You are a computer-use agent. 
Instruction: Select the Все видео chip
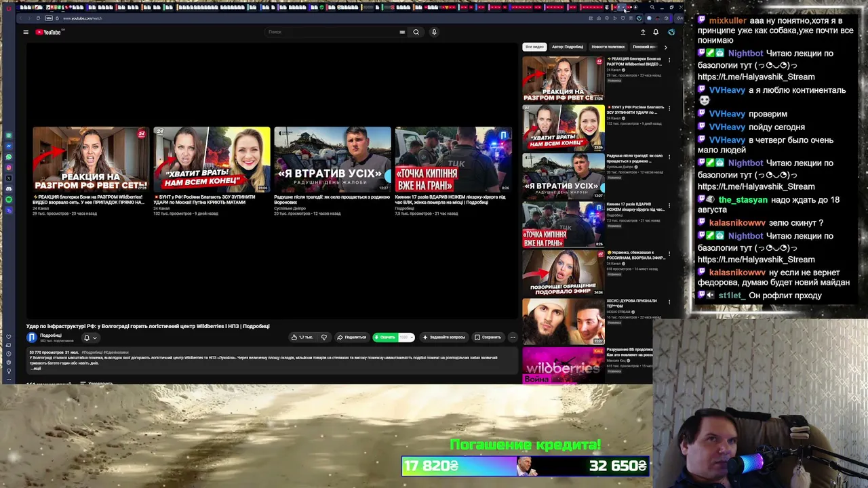(x=534, y=47)
